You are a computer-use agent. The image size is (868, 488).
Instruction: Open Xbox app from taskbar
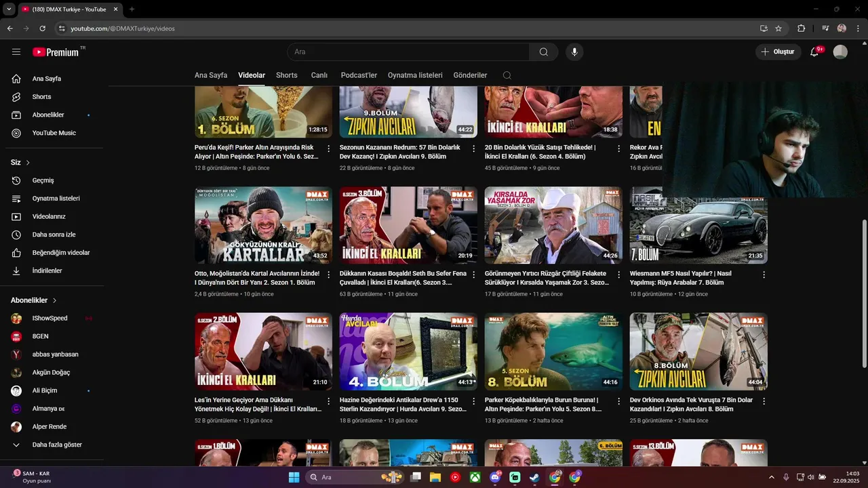click(475, 477)
